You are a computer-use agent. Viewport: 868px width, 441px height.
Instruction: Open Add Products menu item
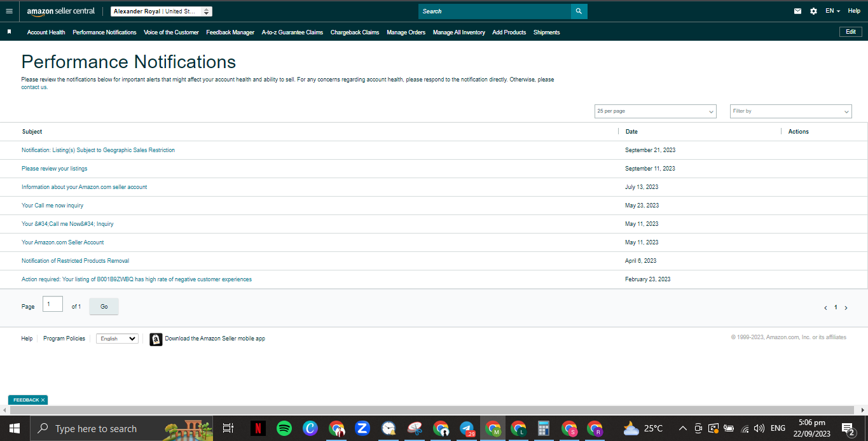point(509,32)
